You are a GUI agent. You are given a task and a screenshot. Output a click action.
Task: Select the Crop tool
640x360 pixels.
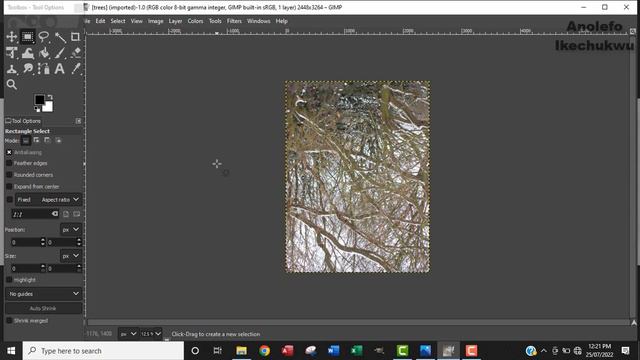click(76, 37)
